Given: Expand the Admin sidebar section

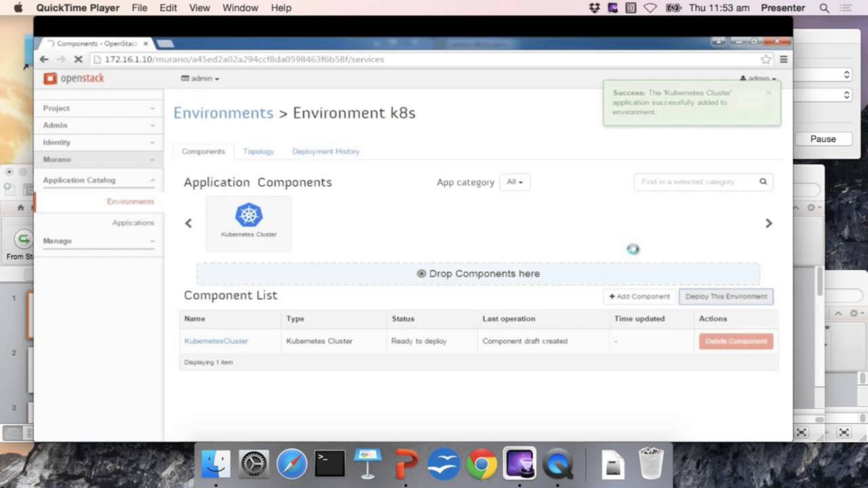Looking at the screenshot, I should 98,125.
